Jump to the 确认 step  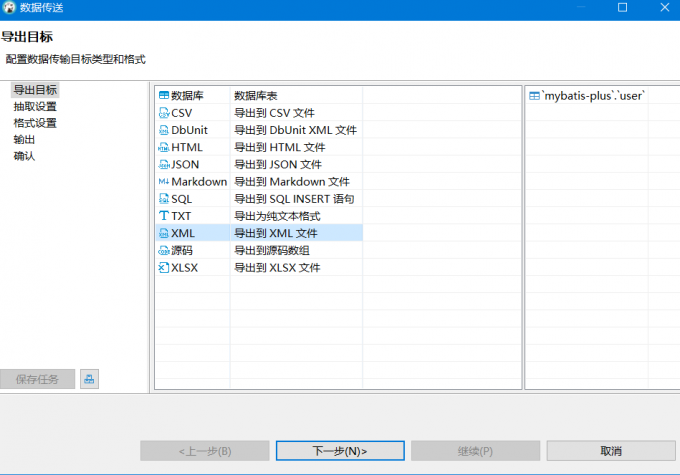pyautogui.click(x=24, y=156)
